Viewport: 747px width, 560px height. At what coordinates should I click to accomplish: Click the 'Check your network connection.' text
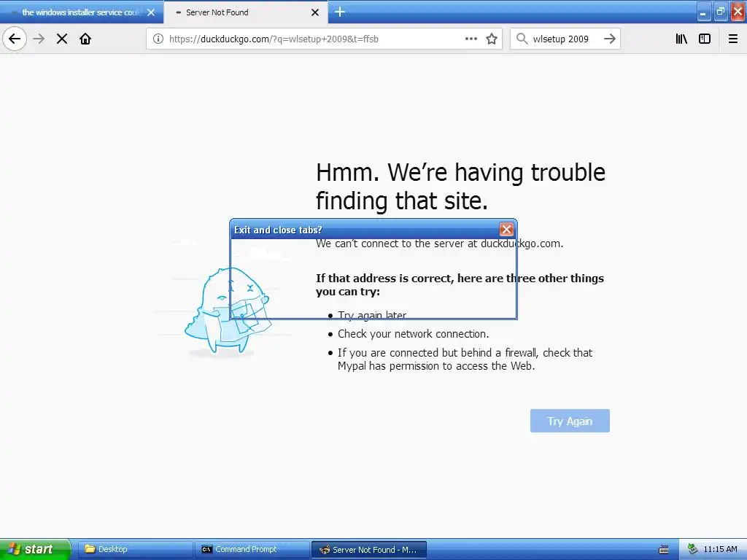[x=413, y=334]
